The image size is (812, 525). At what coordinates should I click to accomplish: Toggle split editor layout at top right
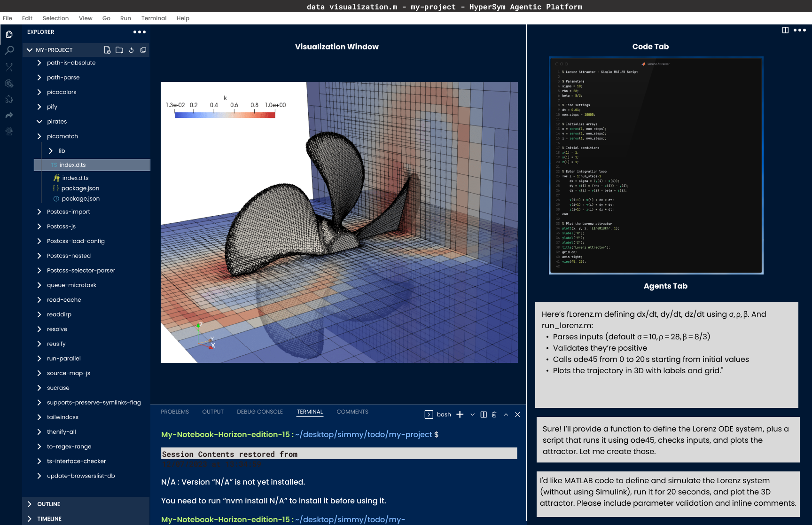coord(785,30)
